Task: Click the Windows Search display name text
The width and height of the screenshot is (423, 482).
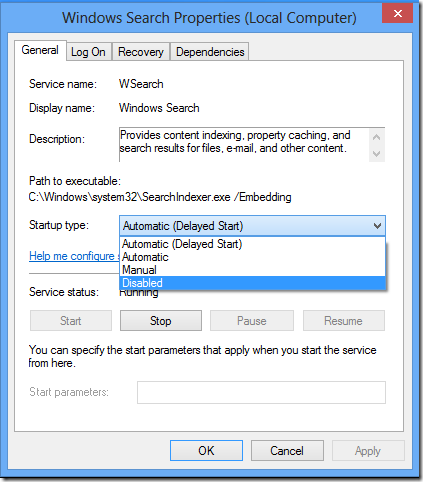Action: coord(159,108)
